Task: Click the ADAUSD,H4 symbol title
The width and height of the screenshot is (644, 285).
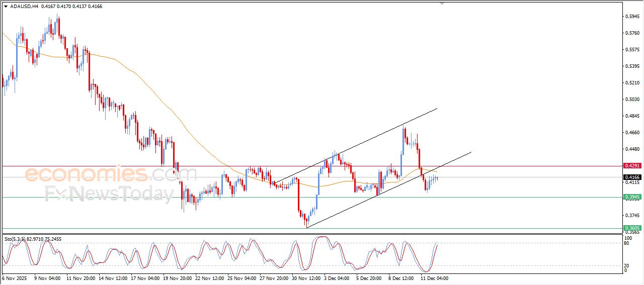Action: 25,7
